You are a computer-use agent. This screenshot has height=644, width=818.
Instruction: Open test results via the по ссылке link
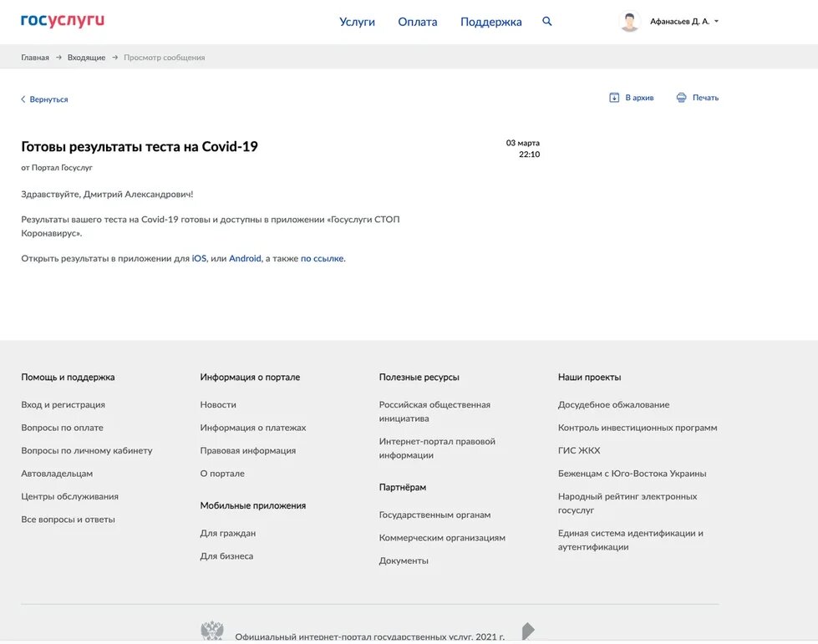(x=323, y=257)
